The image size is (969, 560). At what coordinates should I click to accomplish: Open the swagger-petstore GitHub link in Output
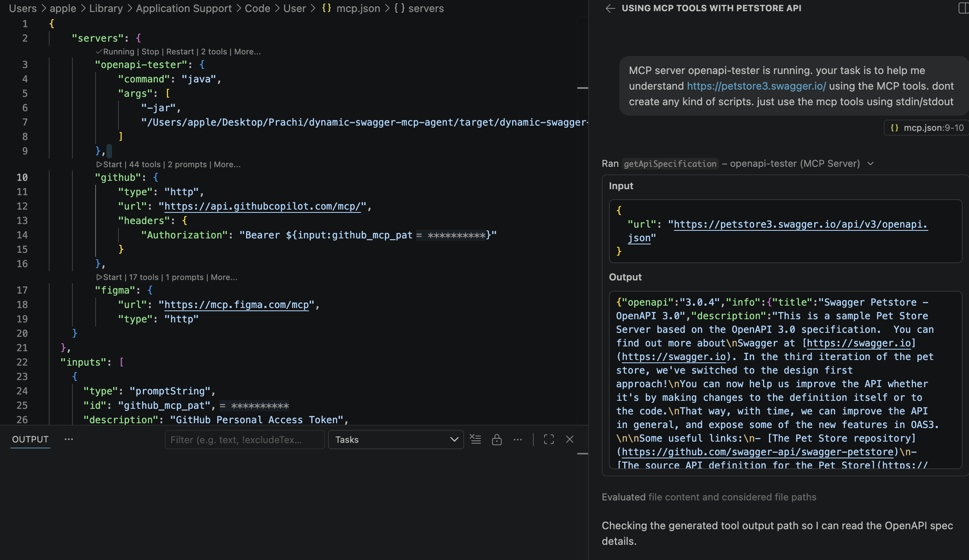pyautogui.click(x=757, y=452)
